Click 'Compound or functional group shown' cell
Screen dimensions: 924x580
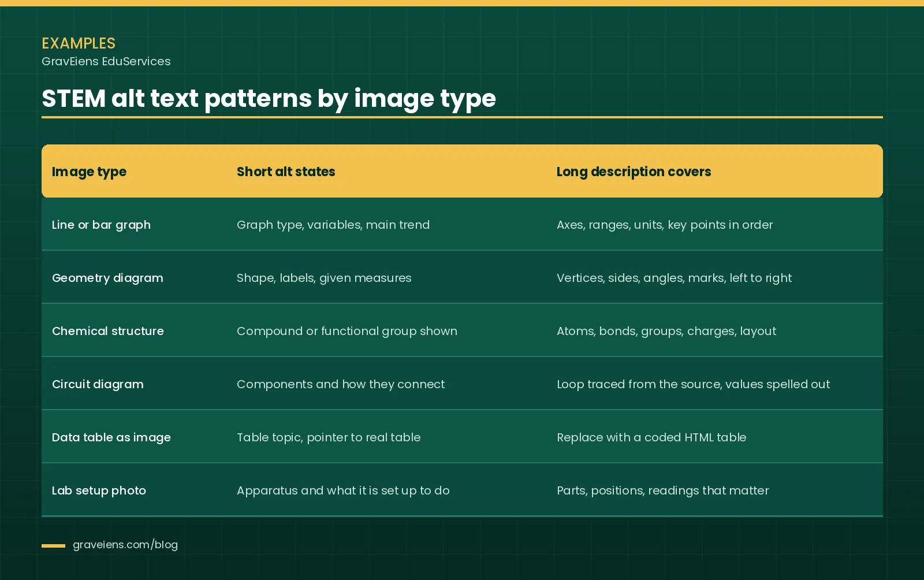(x=347, y=331)
